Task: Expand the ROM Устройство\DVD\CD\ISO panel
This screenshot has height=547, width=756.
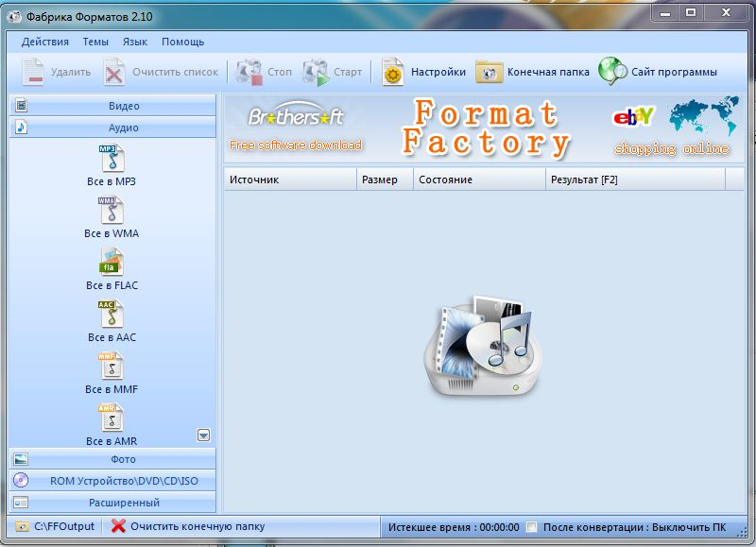Action: click(112, 481)
